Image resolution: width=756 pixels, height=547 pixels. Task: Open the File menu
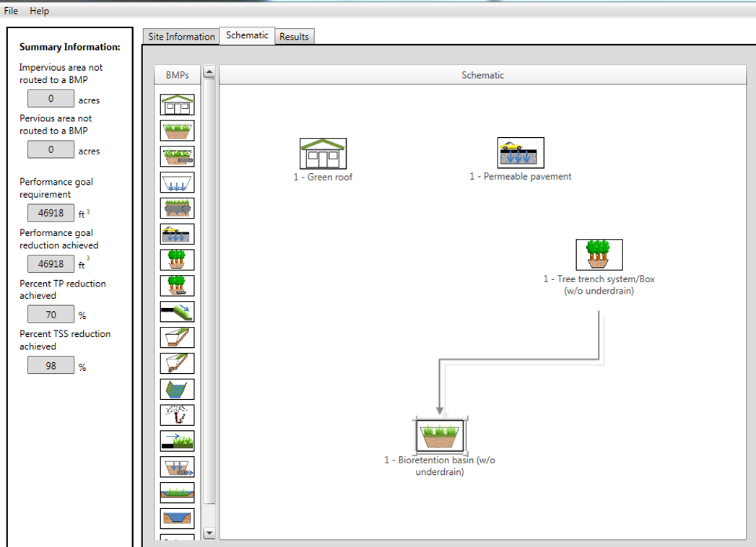(12, 10)
